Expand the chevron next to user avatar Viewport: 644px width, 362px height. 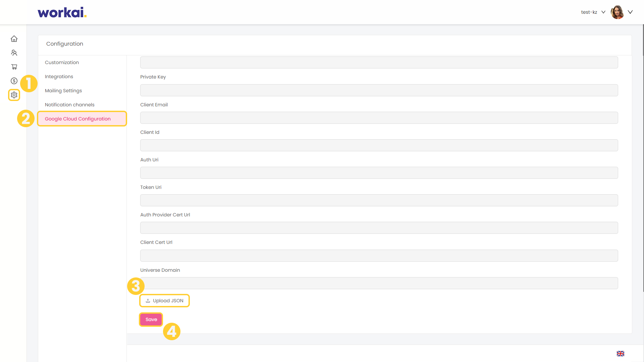(630, 12)
